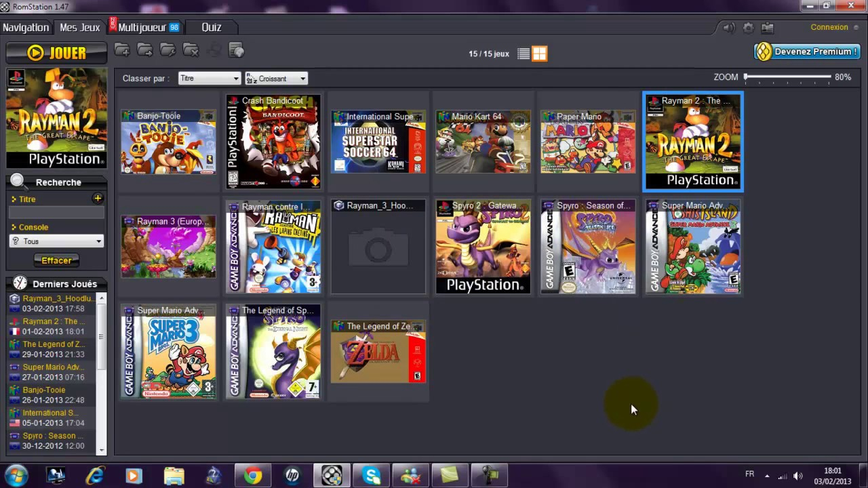Open the Quiz tab
The width and height of the screenshot is (868, 488).
coord(212,27)
